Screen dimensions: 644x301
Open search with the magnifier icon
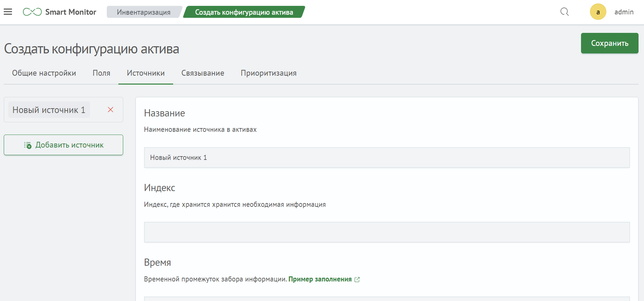pos(565,12)
